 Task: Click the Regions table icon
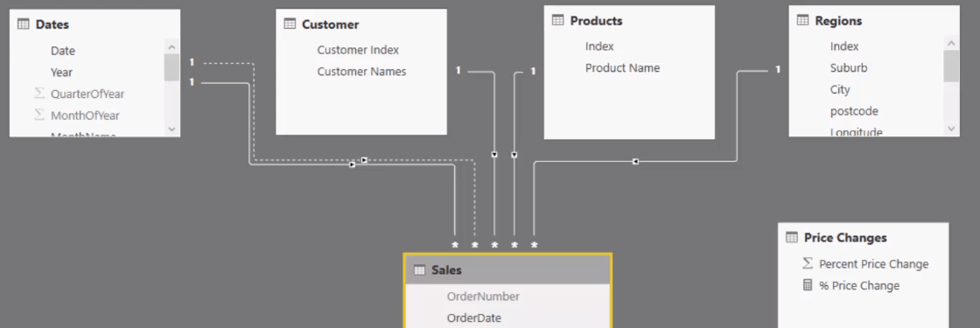(x=802, y=21)
